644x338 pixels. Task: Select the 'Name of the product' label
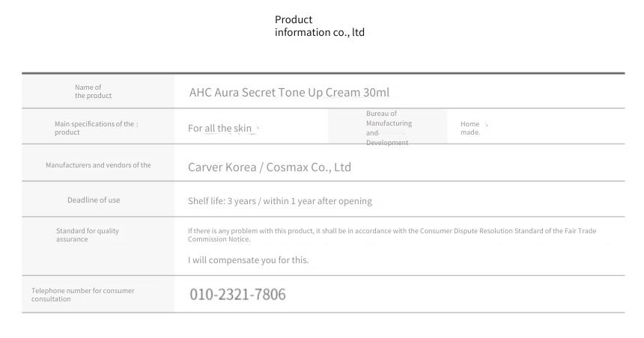tap(94, 91)
